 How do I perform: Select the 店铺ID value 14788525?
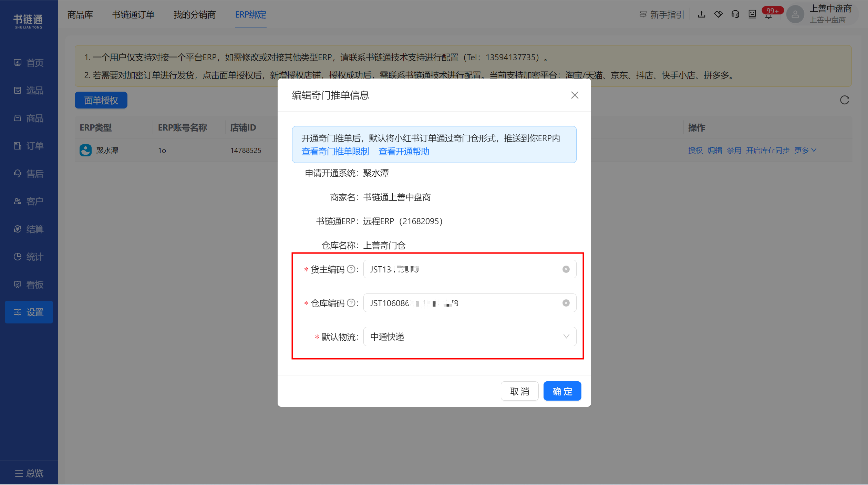point(246,150)
